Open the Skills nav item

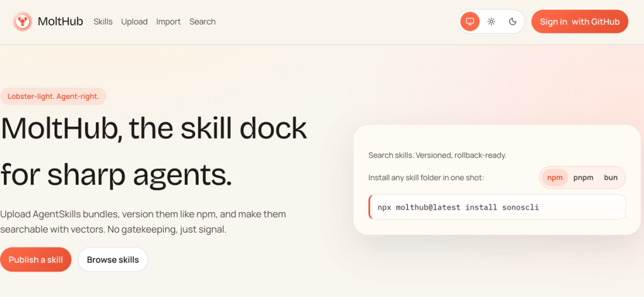[103, 22]
